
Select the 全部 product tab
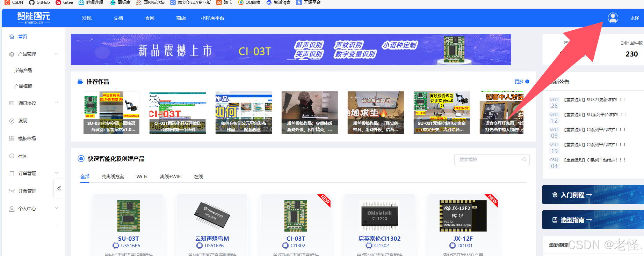pyautogui.click(x=85, y=176)
